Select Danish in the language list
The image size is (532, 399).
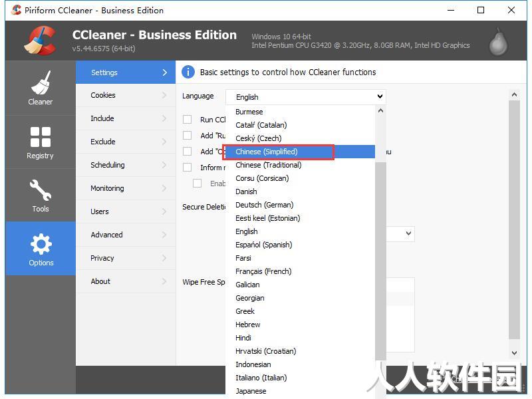click(x=301, y=192)
